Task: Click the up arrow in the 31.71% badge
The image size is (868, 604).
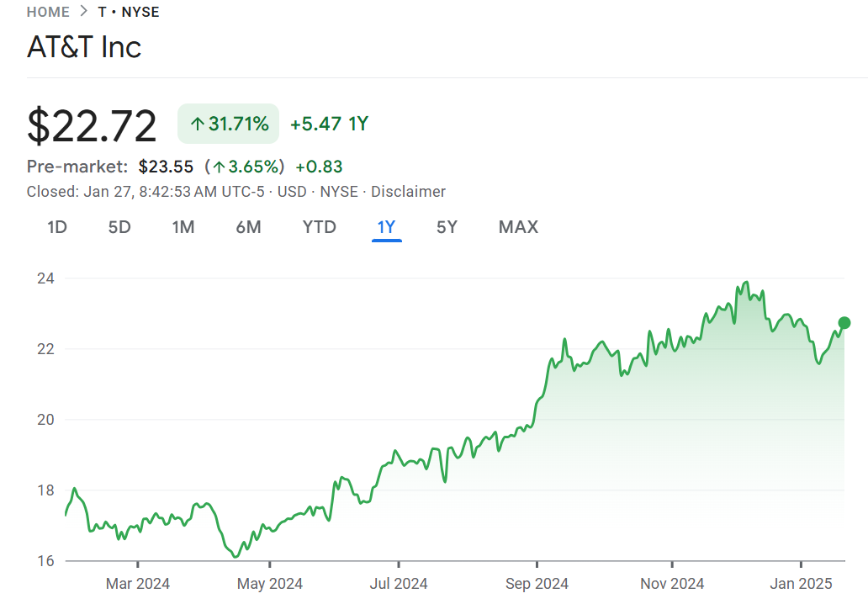Action: [x=197, y=125]
